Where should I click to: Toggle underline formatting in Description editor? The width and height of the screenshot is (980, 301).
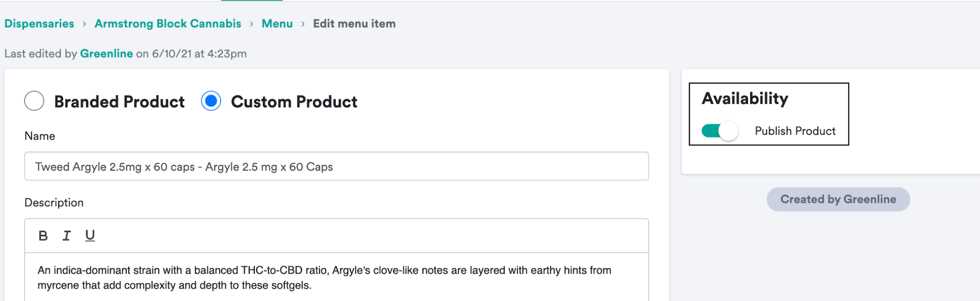pyautogui.click(x=90, y=235)
